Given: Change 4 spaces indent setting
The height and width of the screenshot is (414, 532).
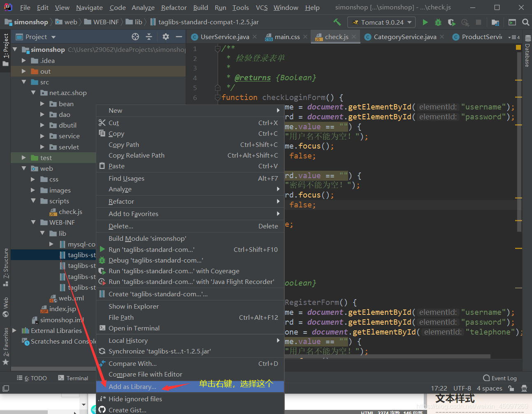Looking at the screenshot, I should pyautogui.click(x=489, y=388).
